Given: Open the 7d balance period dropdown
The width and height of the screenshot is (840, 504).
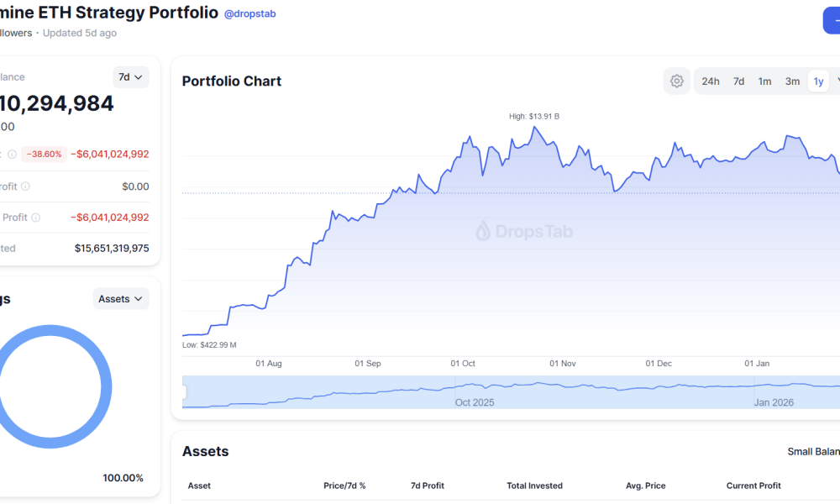Looking at the screenshot, I should pyautogui.click(x=130, y=77).
